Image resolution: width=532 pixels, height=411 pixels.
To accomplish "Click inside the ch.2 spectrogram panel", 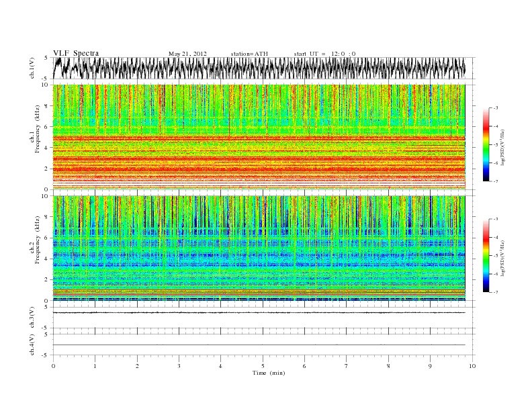I will 259,248.
